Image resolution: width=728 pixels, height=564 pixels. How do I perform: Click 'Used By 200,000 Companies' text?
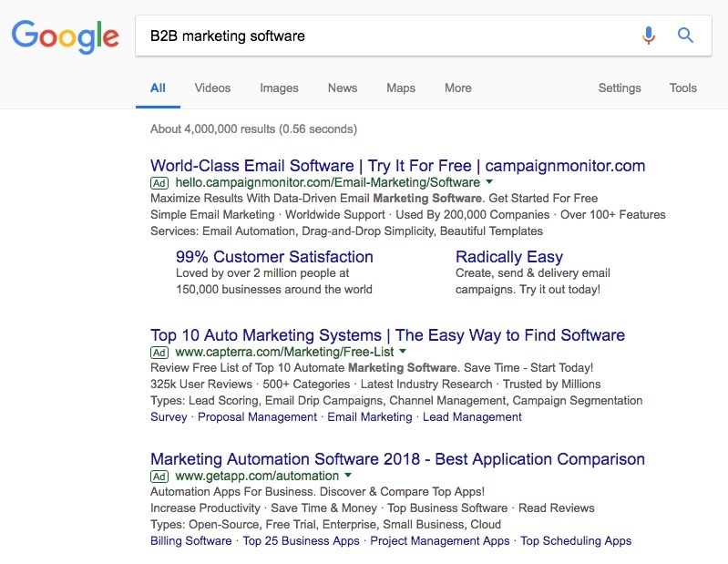[473, 214]
